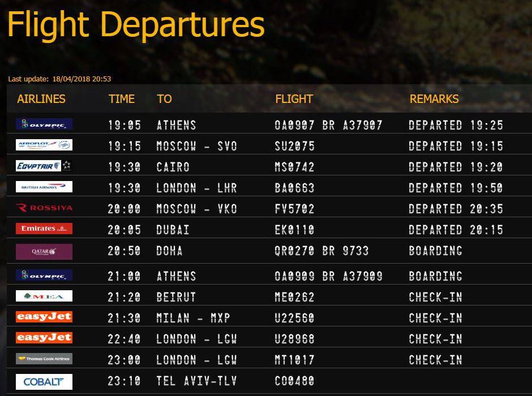Select the REMARKS column header
This screenshot has width=532, height=396.
pyautogui.click(x=434, y=99)
